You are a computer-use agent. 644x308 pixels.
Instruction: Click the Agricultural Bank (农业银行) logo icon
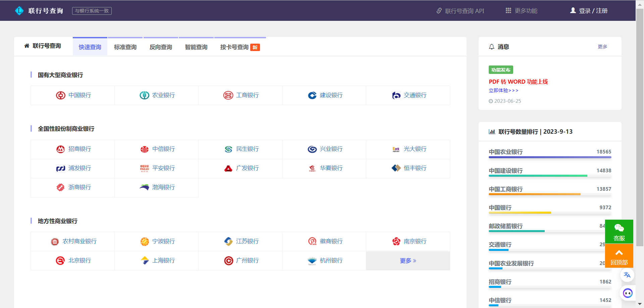144,95
